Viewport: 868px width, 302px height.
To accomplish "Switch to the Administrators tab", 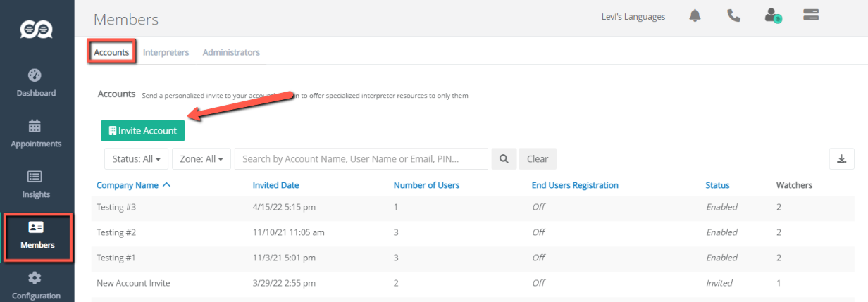I will point(231,52).
